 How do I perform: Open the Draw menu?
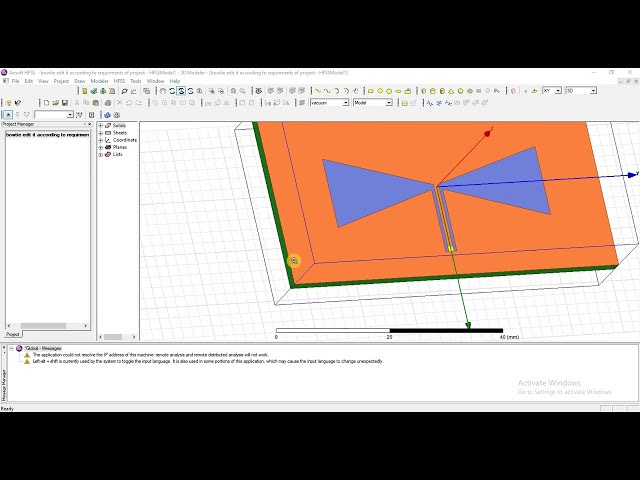80,81
